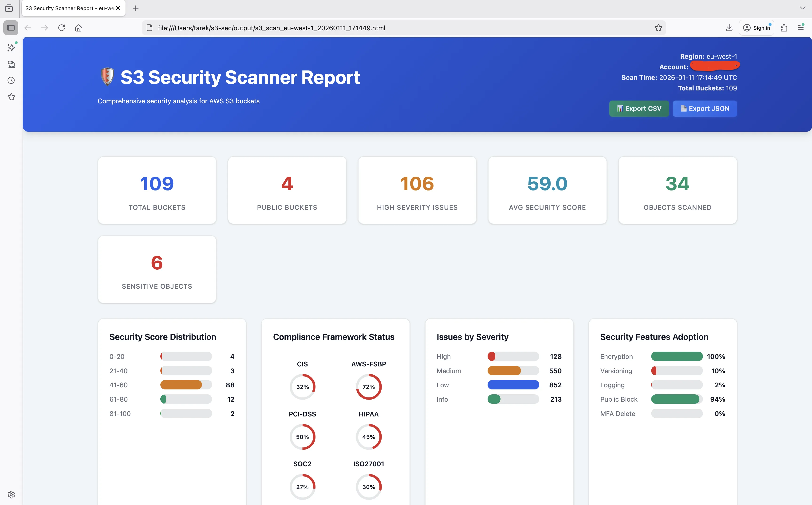Open the AI assistant sparkle icon in sidebar
812x505 pixels.
11,47
